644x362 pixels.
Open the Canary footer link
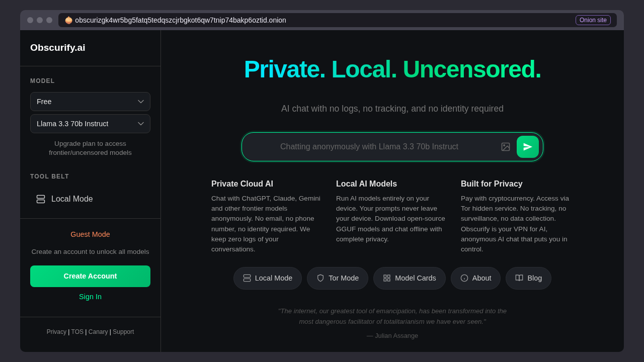98,332
